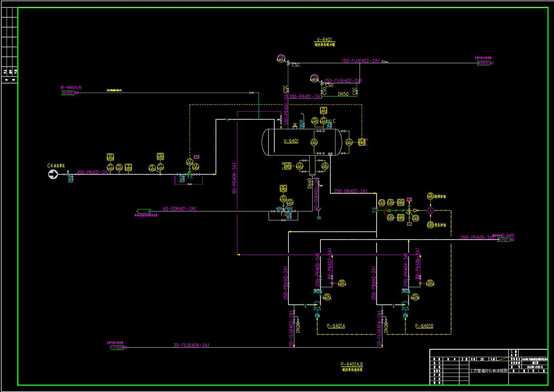Select the 复位按钮 text label
554x392 pixels.
tap(440, 225)
